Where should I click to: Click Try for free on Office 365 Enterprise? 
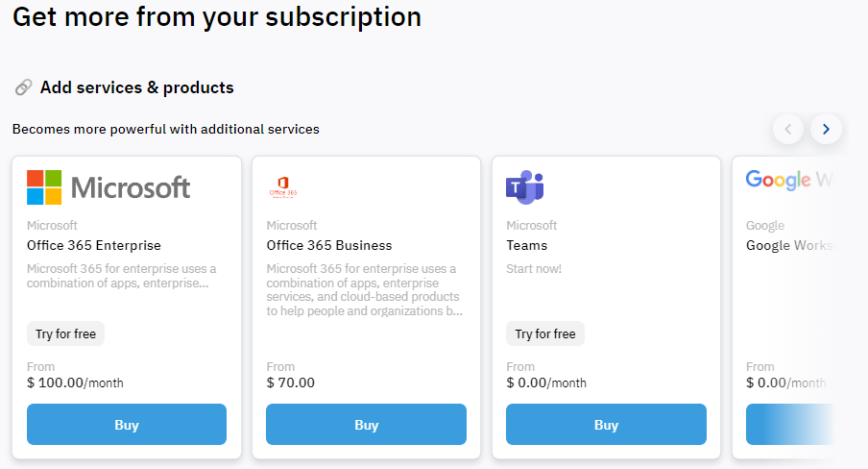[x=66, y=333]
